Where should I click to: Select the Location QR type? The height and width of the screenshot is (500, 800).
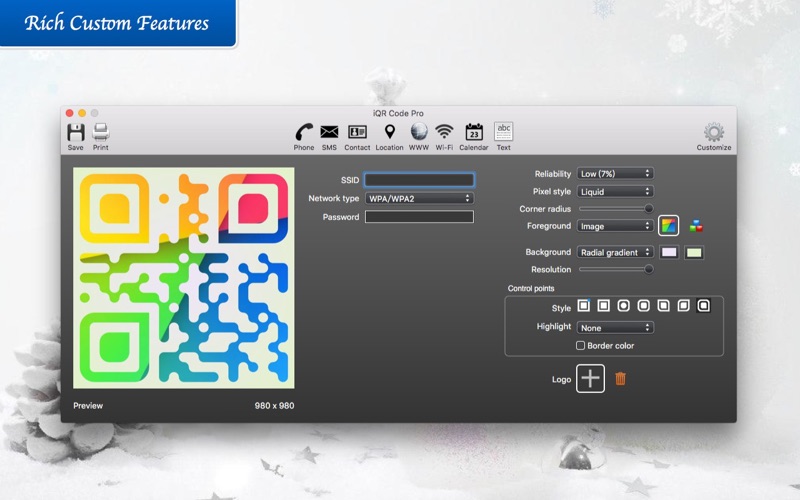(x=389, y=136)
